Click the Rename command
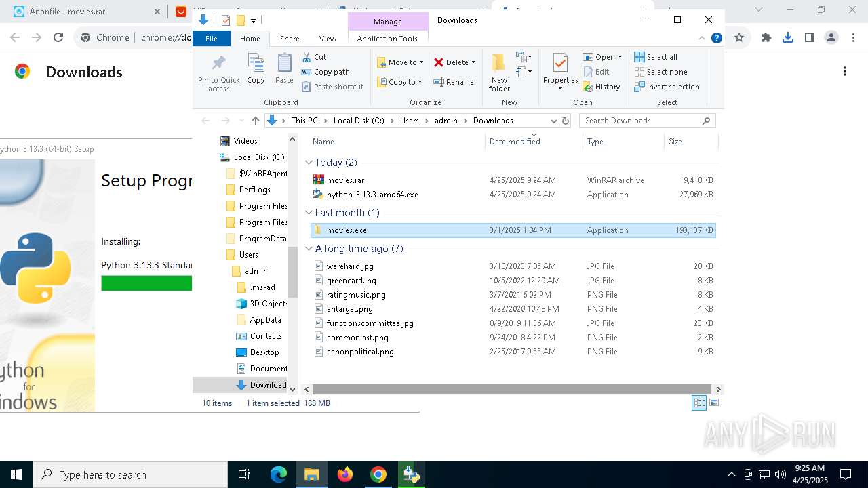This screenshot has width=868, height=488. point(454,82)
